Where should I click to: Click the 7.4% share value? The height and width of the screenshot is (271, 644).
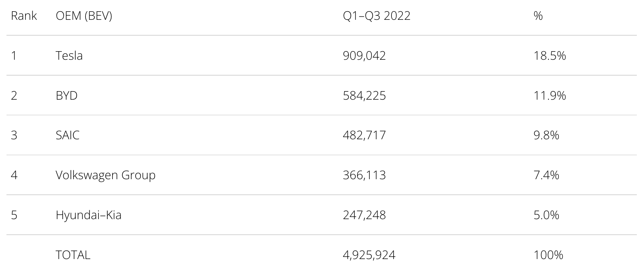point(546,175)
